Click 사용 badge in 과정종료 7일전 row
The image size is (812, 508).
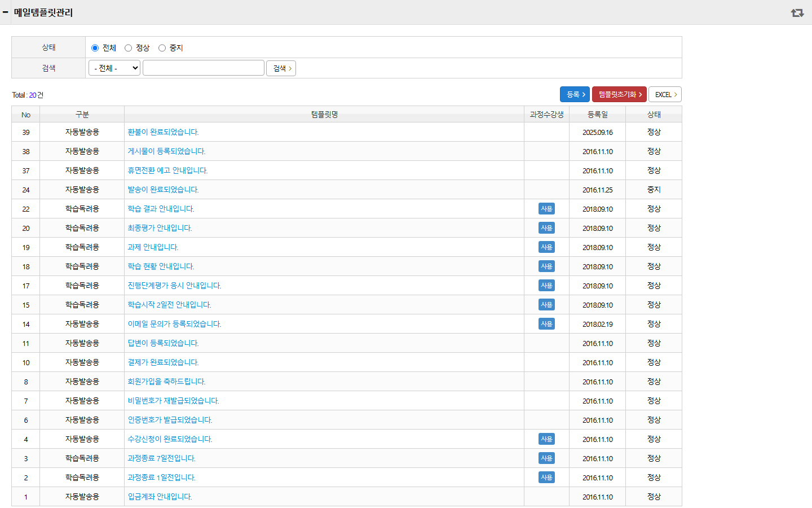pos(546,458)
